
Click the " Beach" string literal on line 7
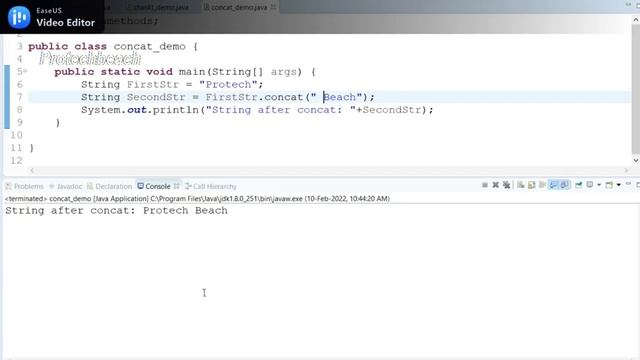point(336,97)
